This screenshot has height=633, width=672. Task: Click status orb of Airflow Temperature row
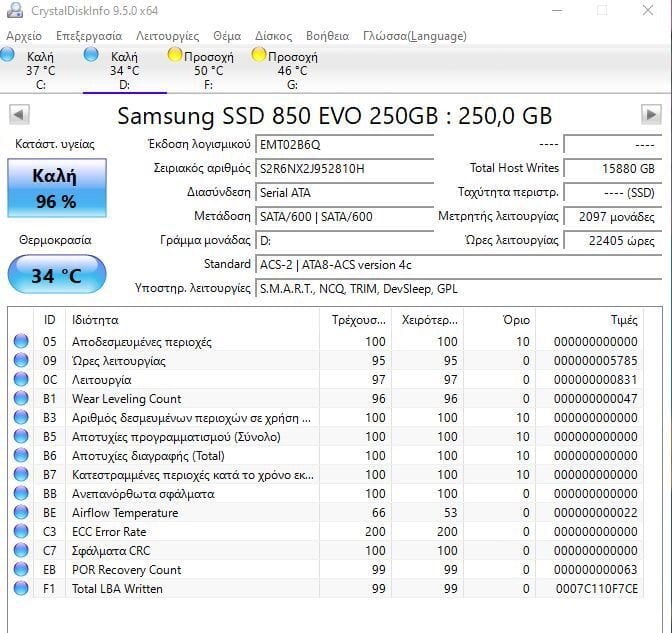click(21, 513)
